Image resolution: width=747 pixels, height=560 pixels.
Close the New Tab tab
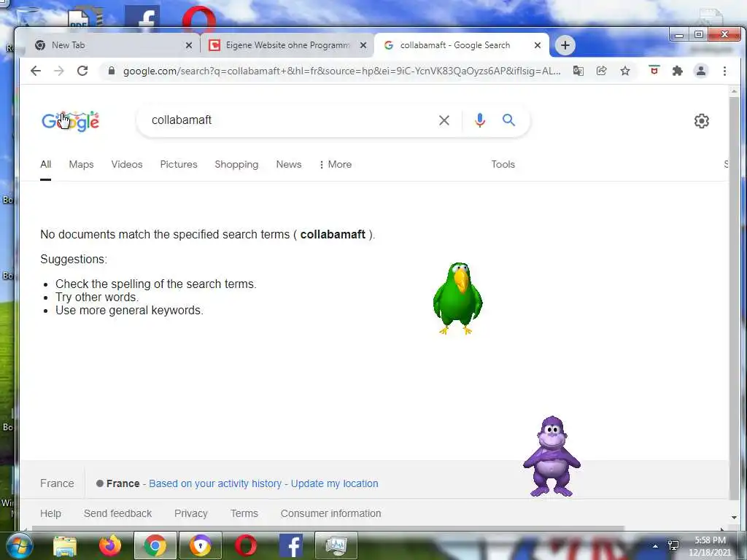(189, 45)
